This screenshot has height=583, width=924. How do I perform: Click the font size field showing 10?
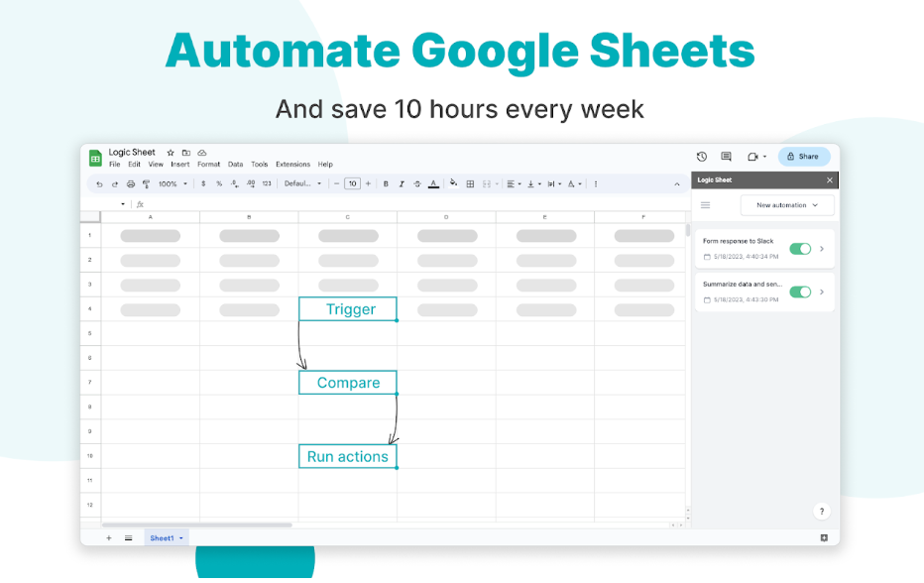tap(352, 183)
